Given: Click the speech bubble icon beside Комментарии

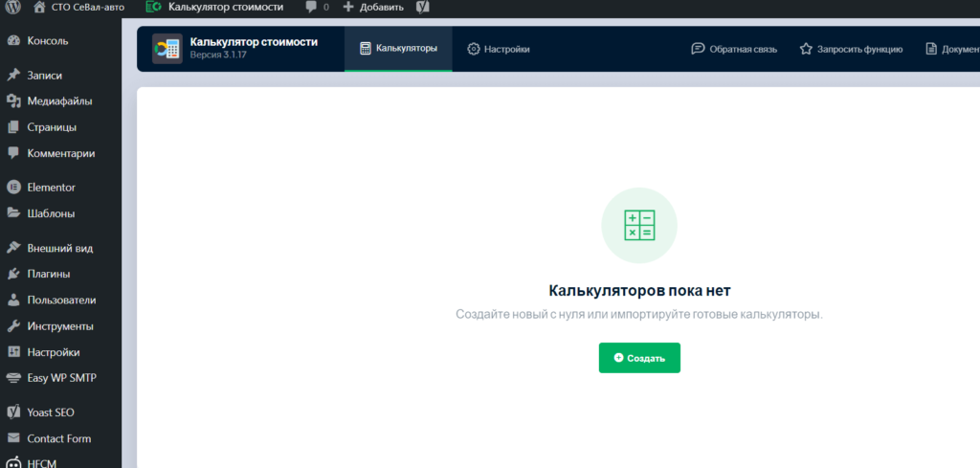Looking at the screenshot, I should (13, 153).
